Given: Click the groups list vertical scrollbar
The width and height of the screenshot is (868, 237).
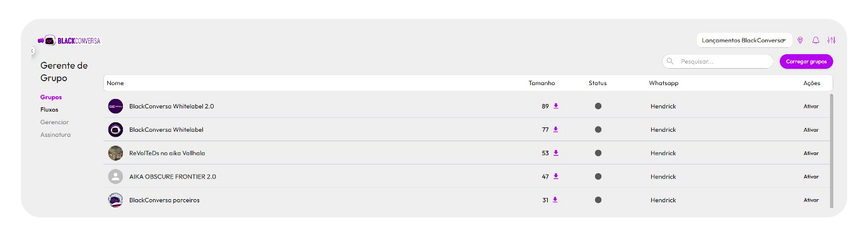Looking at the screenshot, I should [831, 151].
